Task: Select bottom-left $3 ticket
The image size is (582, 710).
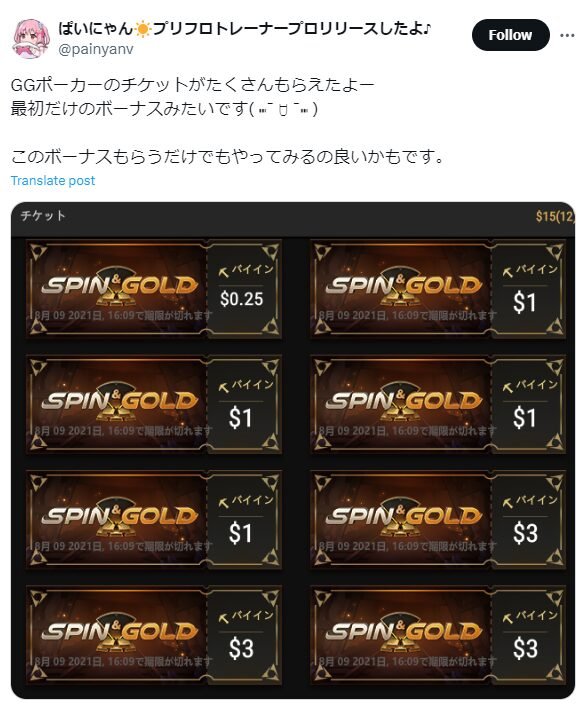Action: click(154, 635)
